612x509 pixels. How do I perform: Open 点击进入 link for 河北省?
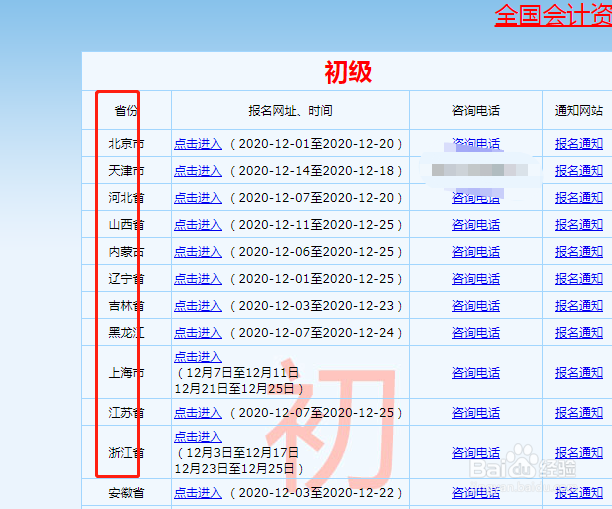tap(198, 198)
